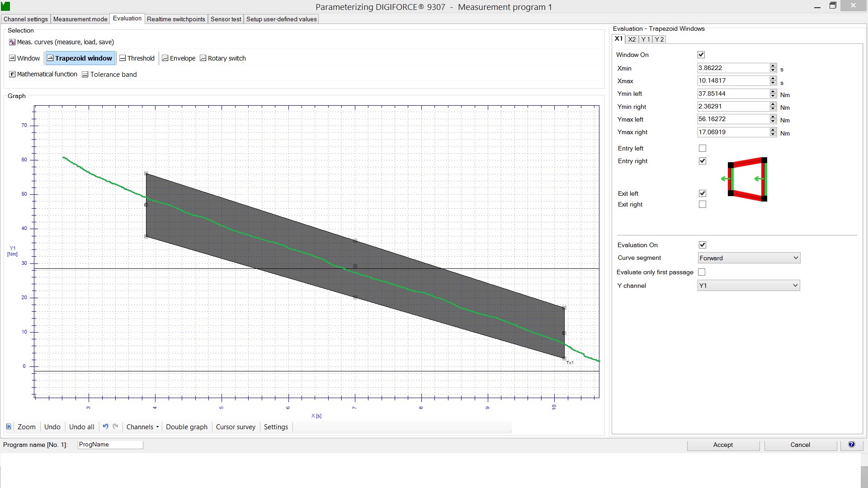Viewport: 868px width, 488px height.
Task: Click the blue undo arrow icon
Action: pyautogui.click(x=105, y=427)
